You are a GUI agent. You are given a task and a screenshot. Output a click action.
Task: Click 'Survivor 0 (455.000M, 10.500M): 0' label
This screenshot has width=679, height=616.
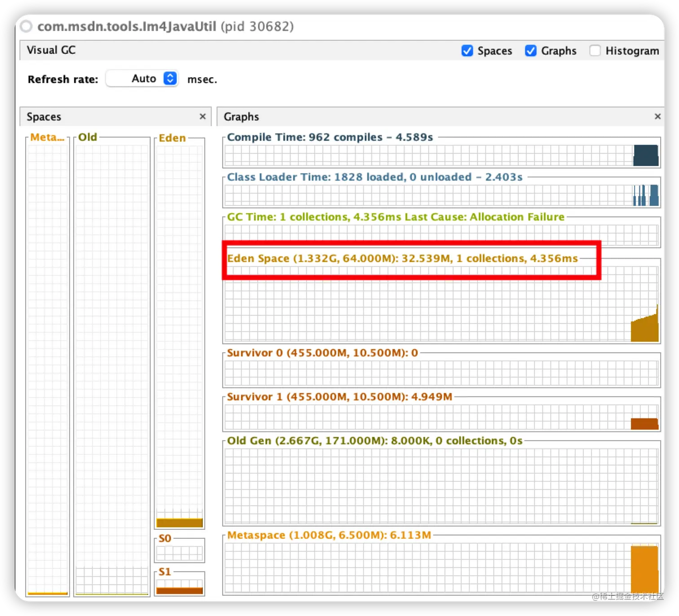322,353
